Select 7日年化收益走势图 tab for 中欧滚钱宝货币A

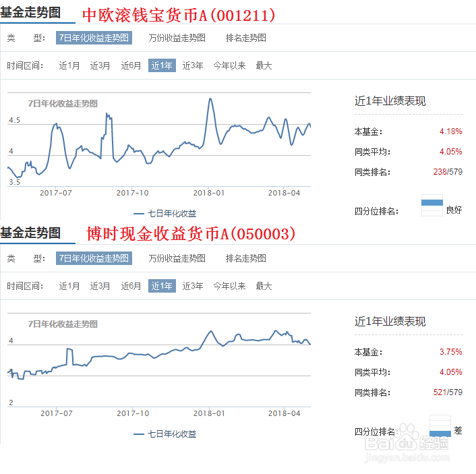94,38
